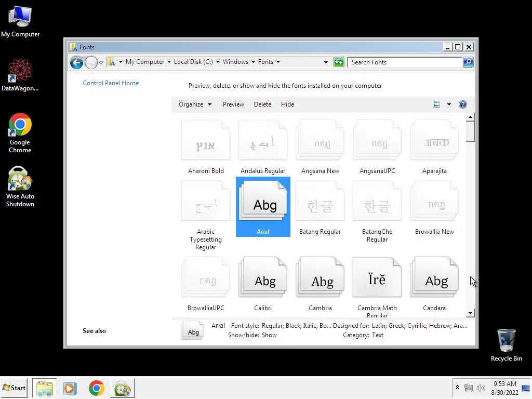The height and width of the screenshot is (399, 532).
Task: Click the Show desktop tray button
Action: tap(526, 388)
